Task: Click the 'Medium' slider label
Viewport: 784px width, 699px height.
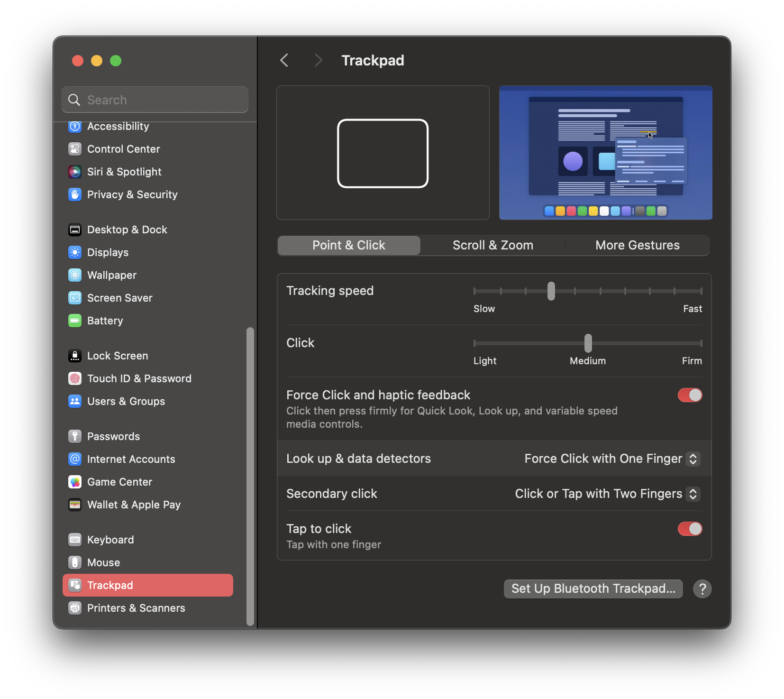Action: pos(588,361)
